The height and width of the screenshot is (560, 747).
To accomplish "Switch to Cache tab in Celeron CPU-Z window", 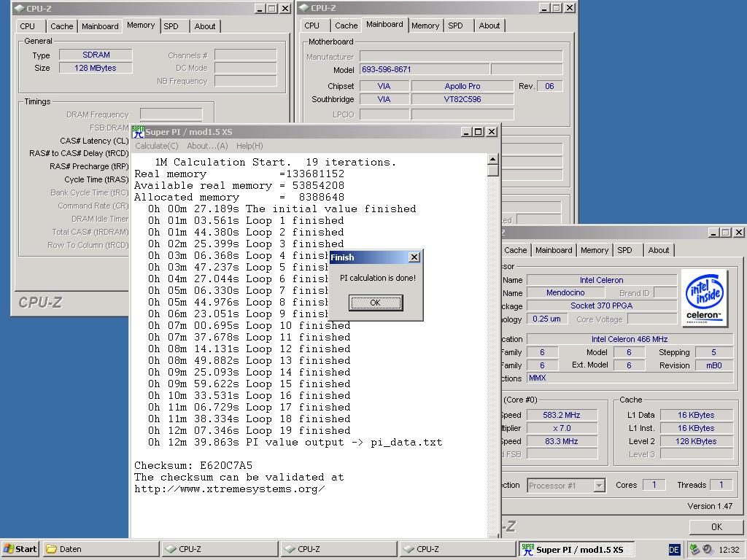I will 516,250.
